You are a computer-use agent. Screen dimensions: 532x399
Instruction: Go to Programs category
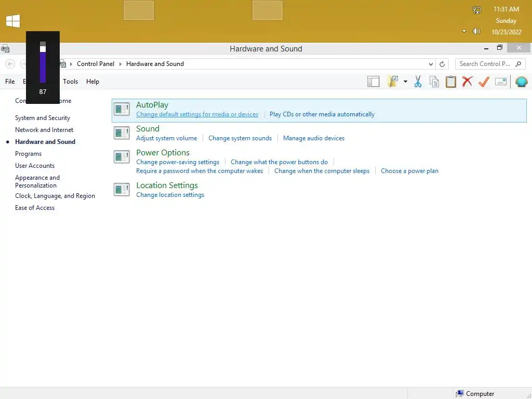28,154
